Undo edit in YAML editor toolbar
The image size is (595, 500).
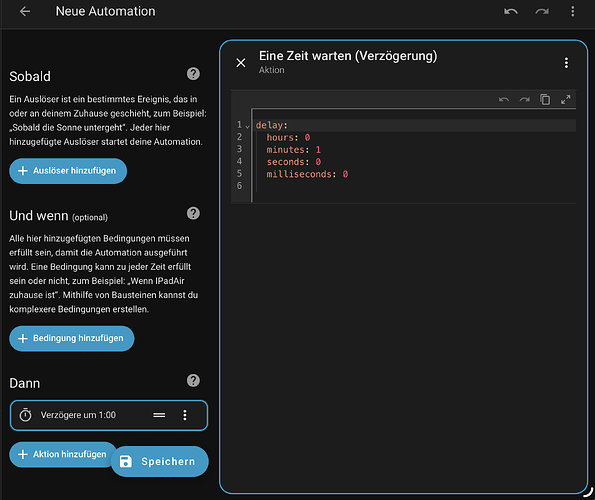click(504, 99)
